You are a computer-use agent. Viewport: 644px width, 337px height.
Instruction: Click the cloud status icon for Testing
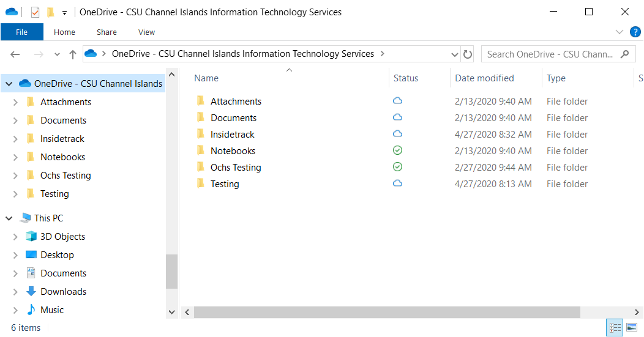pos(397,183)
